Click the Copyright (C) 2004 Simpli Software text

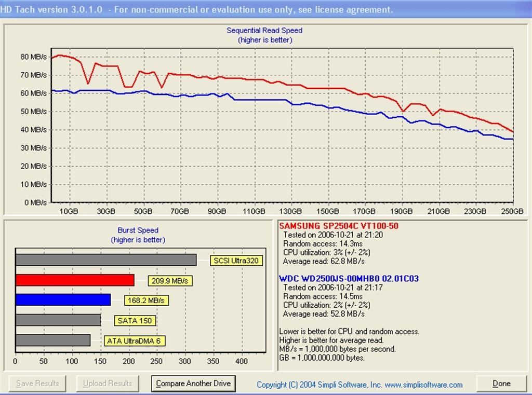tap(319, 385)
